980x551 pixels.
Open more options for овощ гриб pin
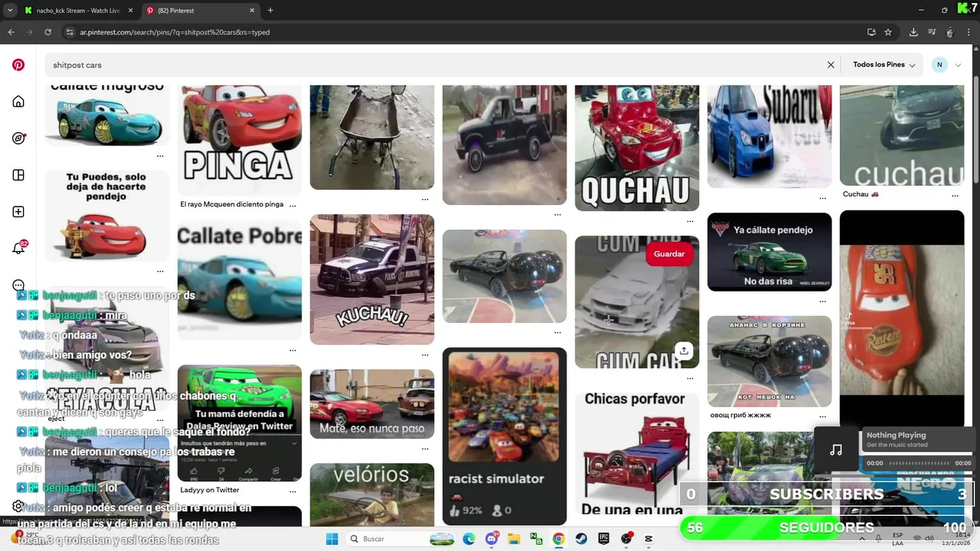[x=822, y=416]
